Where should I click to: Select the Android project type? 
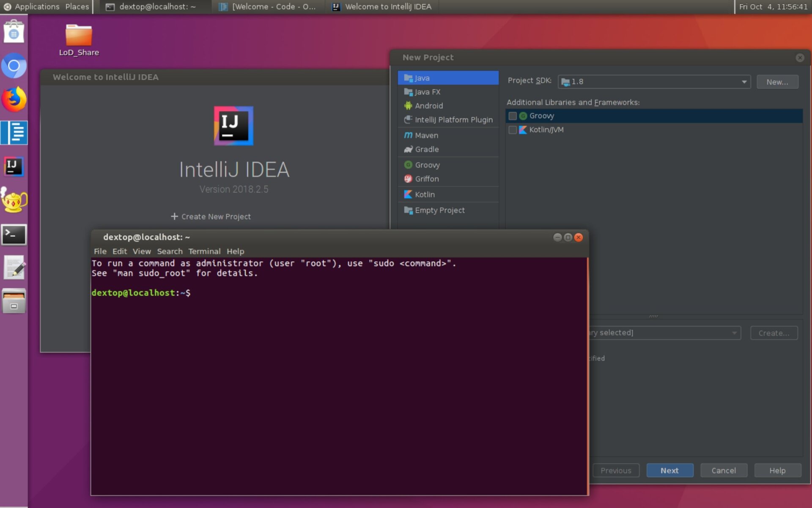tap(429, 105)
